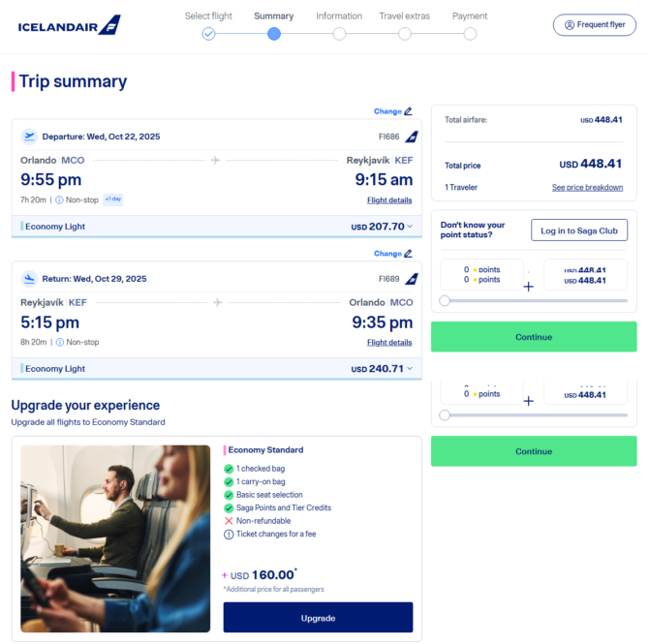The image size is (649, 644).
Task: Upgrade to Economy Standard
Action: pos(319,618)
